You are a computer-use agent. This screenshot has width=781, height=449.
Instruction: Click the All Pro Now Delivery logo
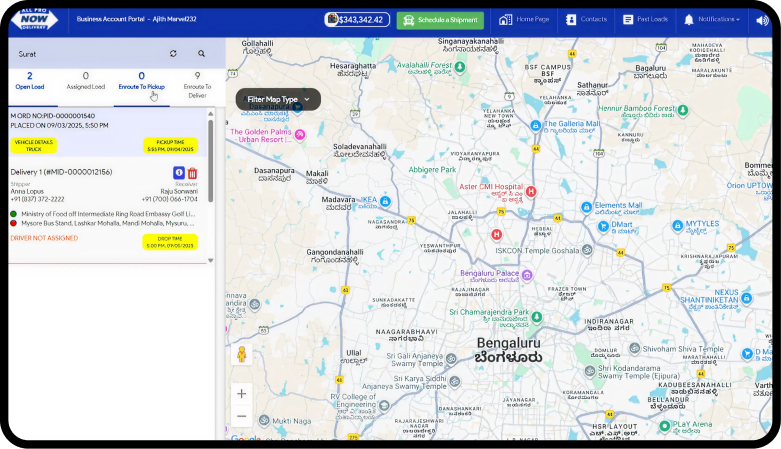point(34,20)
